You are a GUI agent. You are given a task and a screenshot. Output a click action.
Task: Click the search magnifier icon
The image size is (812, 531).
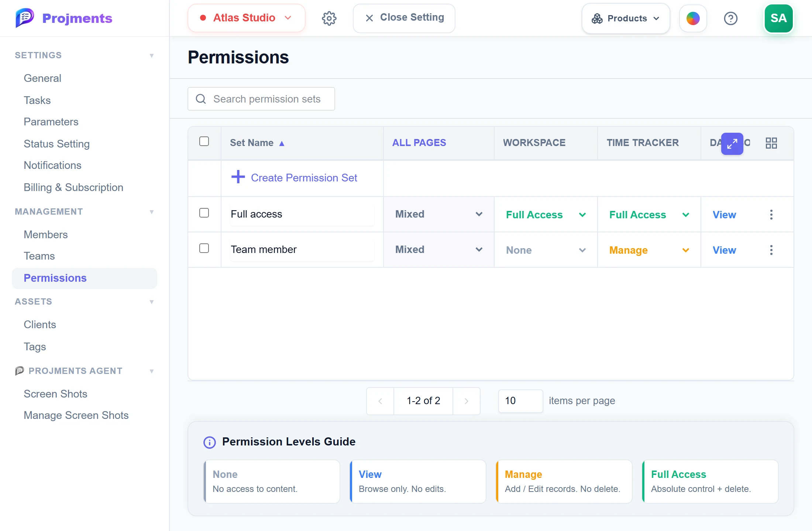(201, 99)
